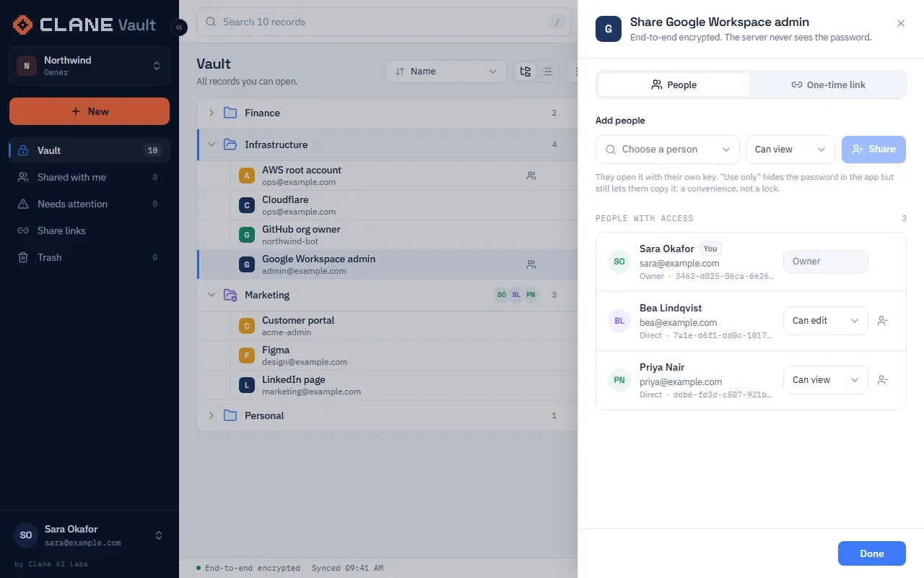
Task: Click Done to finish sharing
Action: click(x=872, y=553)
